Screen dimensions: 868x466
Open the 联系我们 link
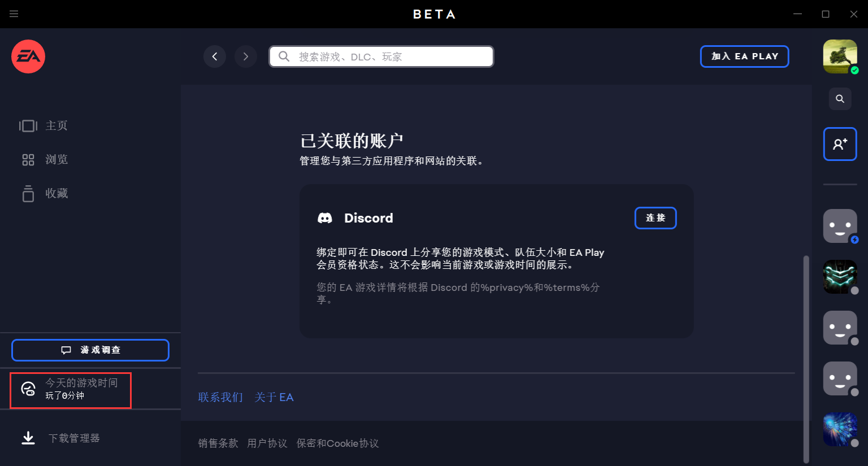coord(220,398)
